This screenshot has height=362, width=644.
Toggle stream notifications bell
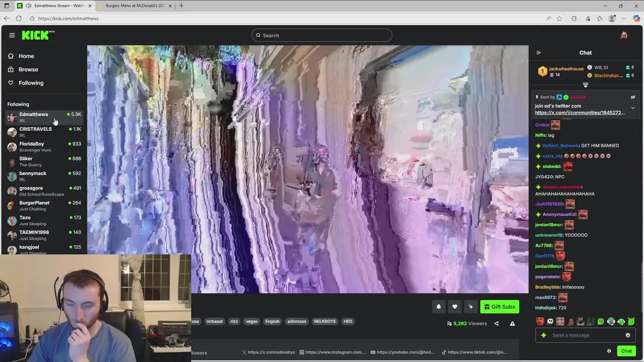pyautogui.click(x=439, y=307)
